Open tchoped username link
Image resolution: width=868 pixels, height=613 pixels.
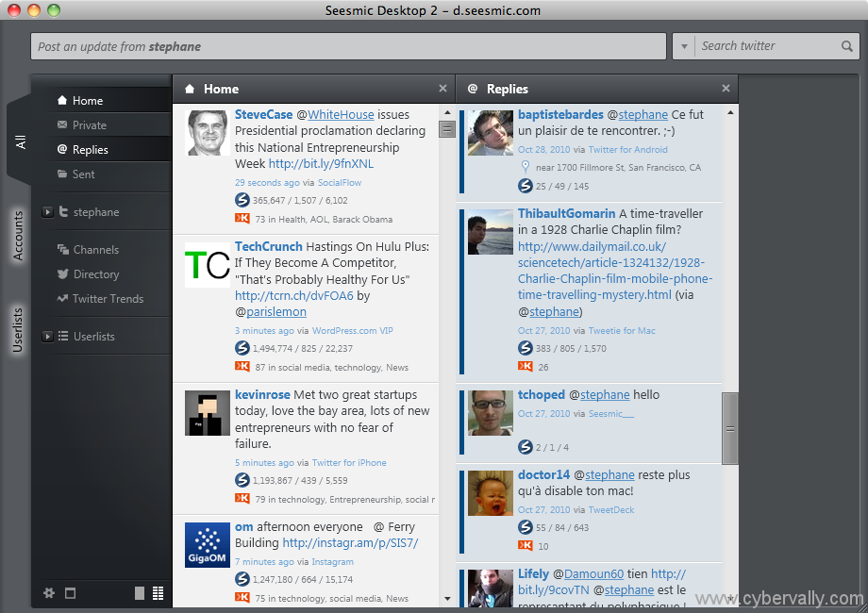coord(542,394)
